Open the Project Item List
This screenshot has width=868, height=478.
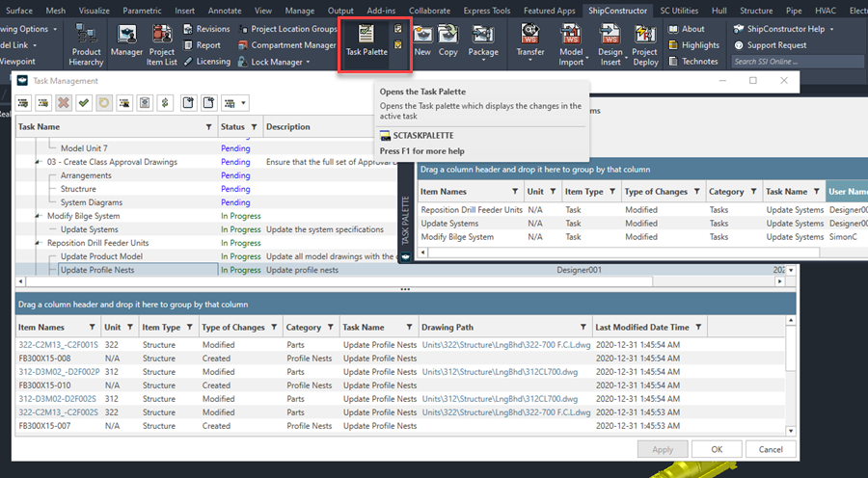coord(162,44)
